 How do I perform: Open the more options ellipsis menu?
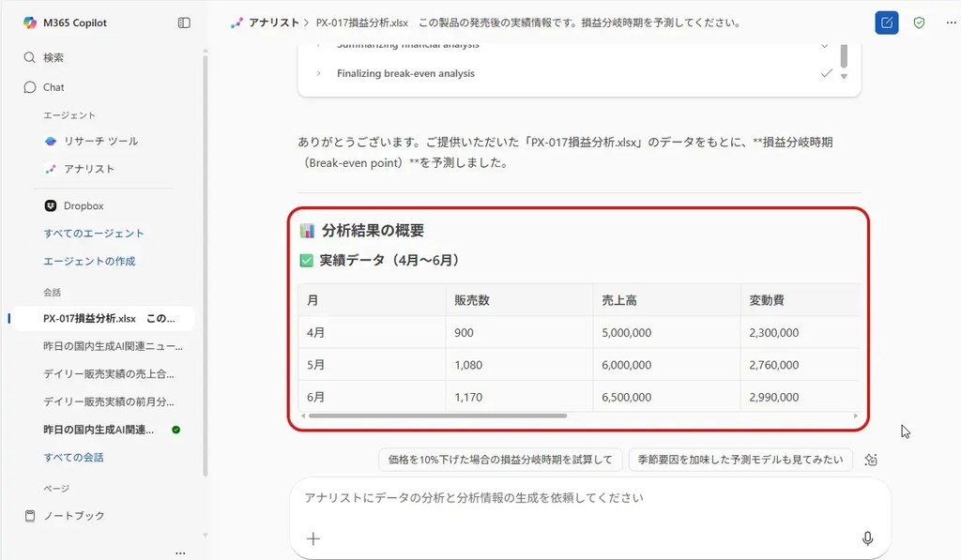pyautogui.click(x=950, y=23)
